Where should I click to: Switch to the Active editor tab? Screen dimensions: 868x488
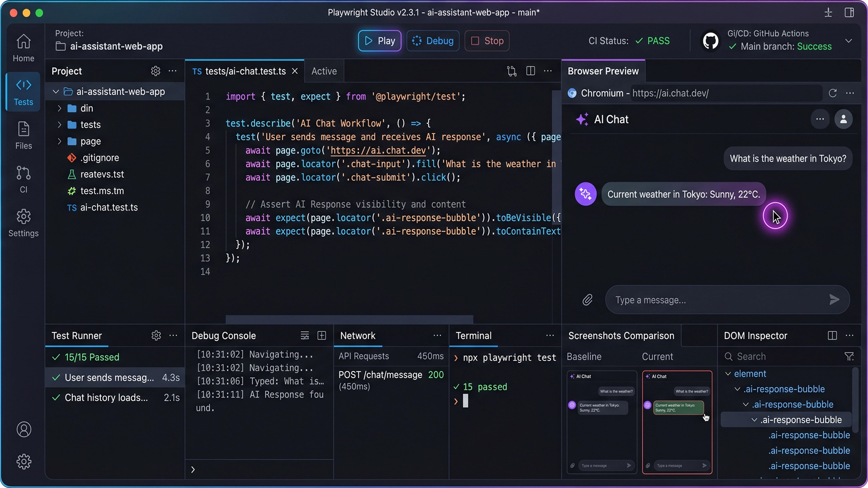pyautogui.click(x=324, y=71)
